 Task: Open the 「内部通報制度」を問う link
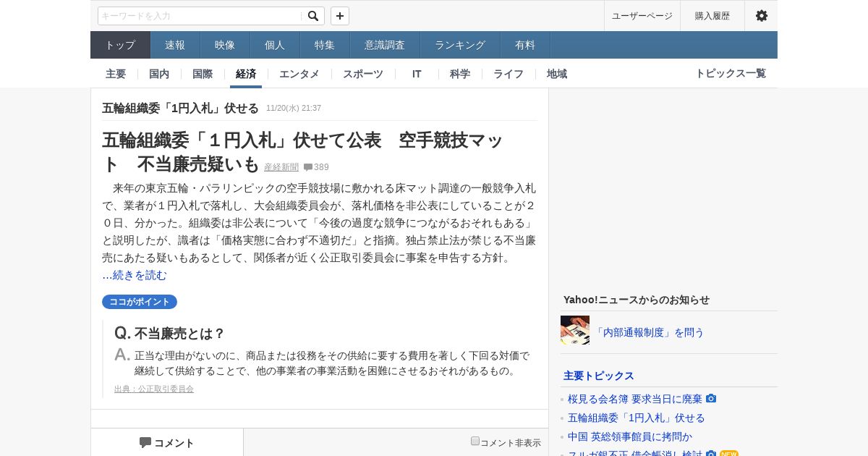click(649, 332)
